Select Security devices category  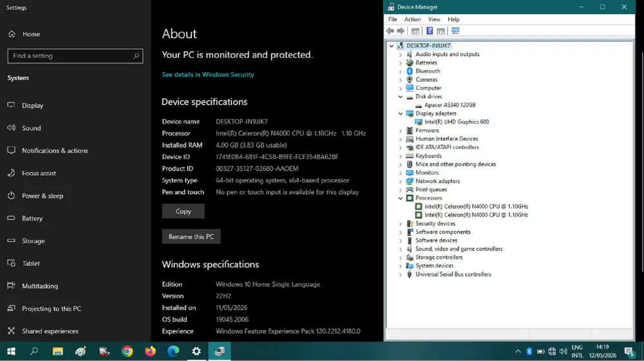click(435, 223)
